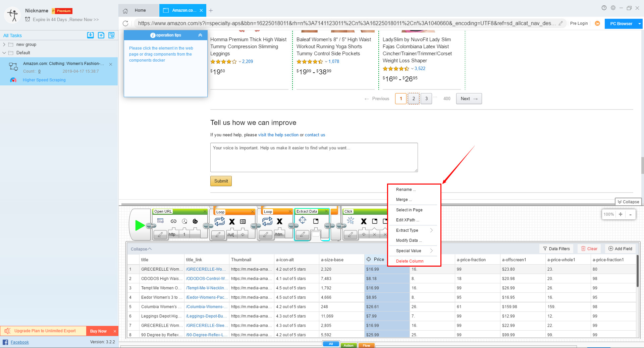Open the search tasks magnifier icon
Viewport: 644px width, 348px height.
tap(112, 35)
